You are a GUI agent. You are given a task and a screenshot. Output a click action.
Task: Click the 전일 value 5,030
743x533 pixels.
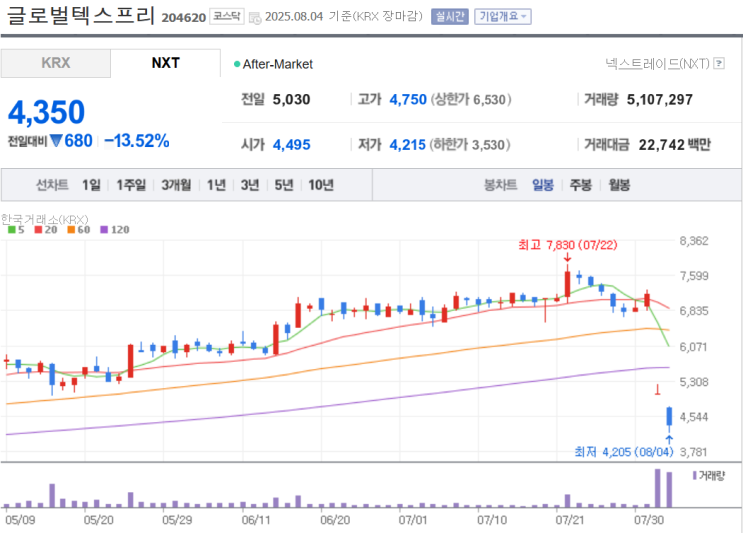[x=291, y=99]
